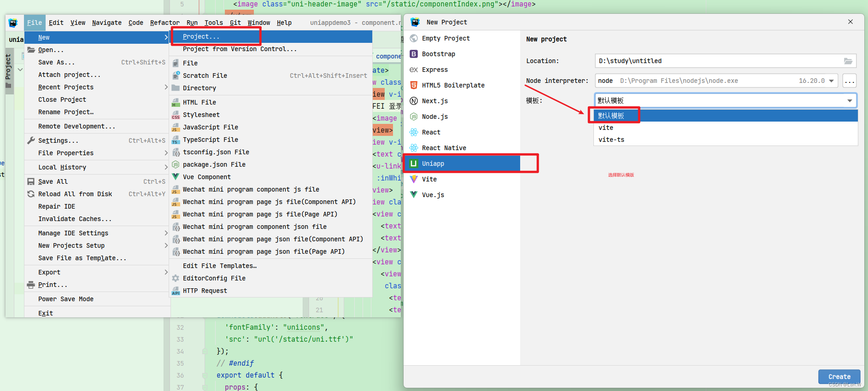Choose Scratch File from New submenu
868x391 pixels.
(x=271, y=76)
